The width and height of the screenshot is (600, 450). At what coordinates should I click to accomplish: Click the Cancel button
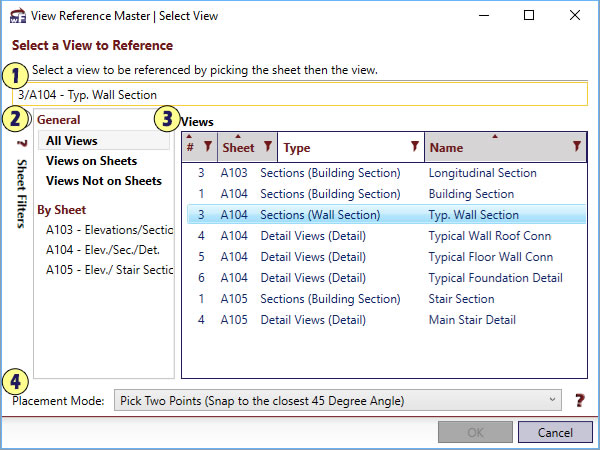(x=555, y=432)
